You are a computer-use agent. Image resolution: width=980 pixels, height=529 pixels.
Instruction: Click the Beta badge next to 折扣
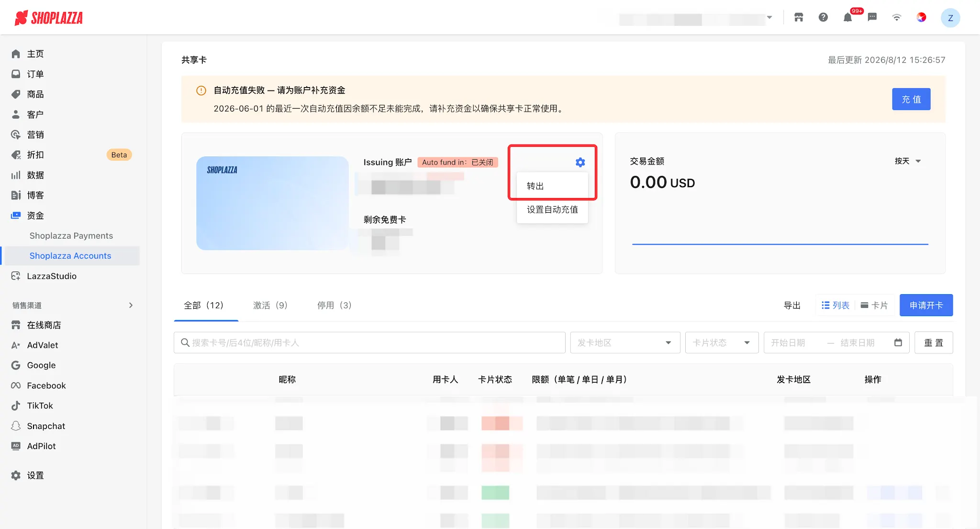[119, 155]
